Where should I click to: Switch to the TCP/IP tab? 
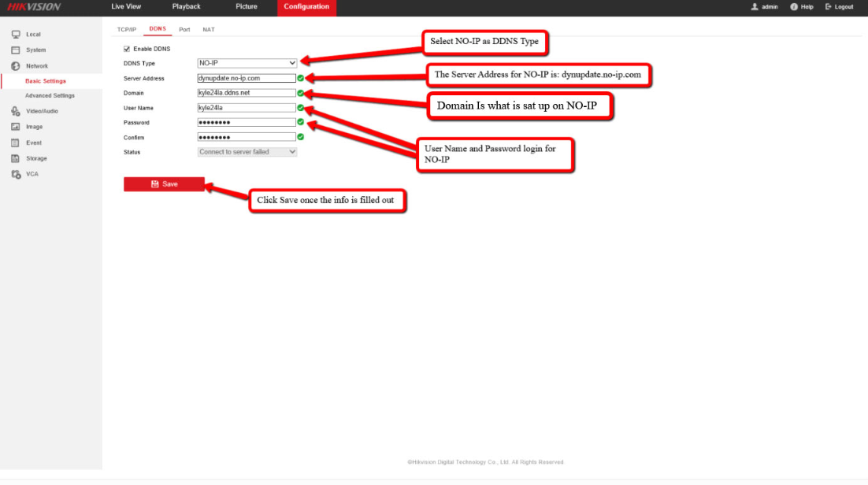(126, 29)
